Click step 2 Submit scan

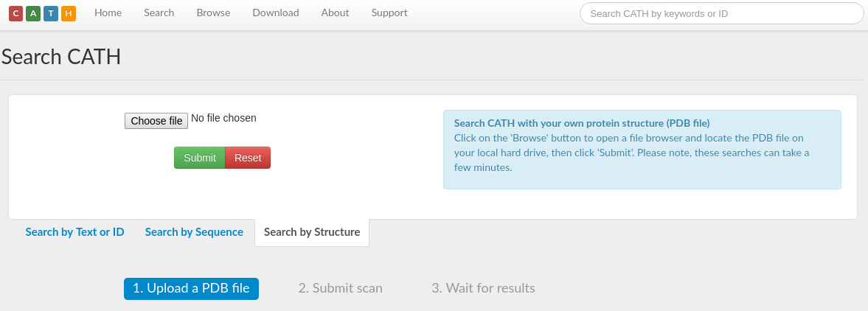click(x=340, y=289)
